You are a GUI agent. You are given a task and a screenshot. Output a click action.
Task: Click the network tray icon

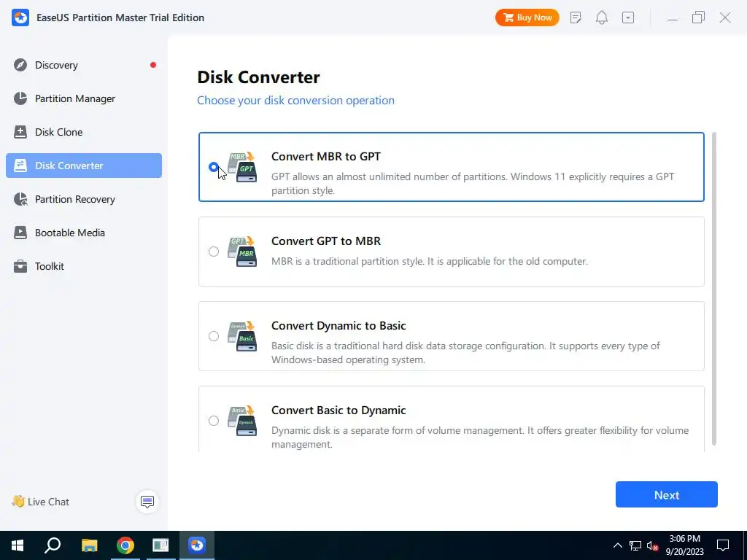coord(635,545)
